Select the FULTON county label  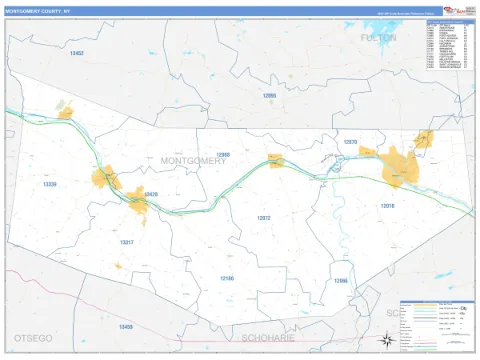pyautogui.click(x=378, y=38)
